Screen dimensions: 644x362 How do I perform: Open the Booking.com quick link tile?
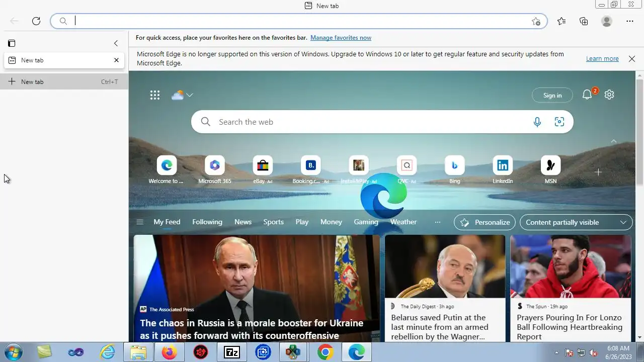pyautogui.click(x=311, y=170)
